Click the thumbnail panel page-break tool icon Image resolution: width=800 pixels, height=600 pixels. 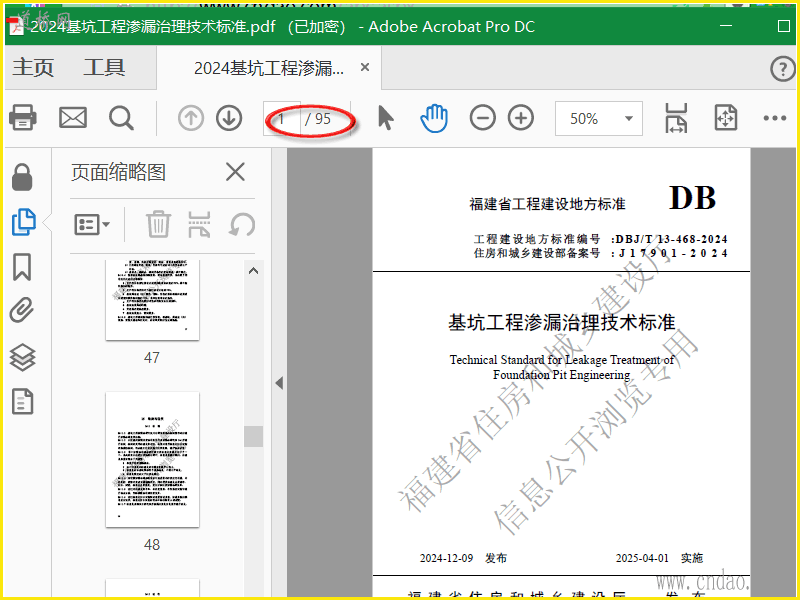pos(199,224)
